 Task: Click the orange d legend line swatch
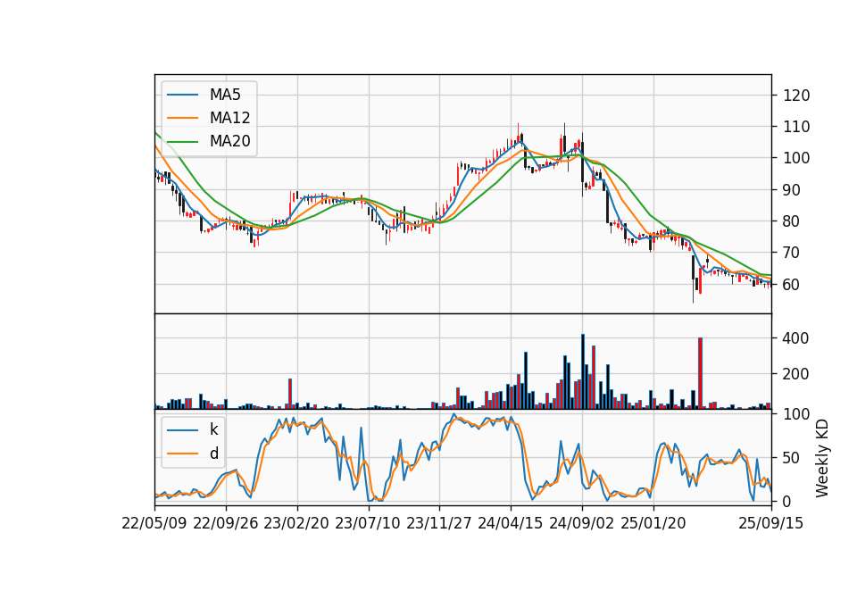click(x=182, y=453)
